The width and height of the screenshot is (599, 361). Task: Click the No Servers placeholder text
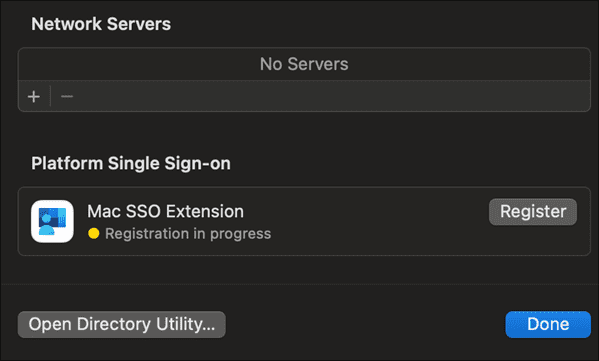pyautogui.click(x=304, y=64)
